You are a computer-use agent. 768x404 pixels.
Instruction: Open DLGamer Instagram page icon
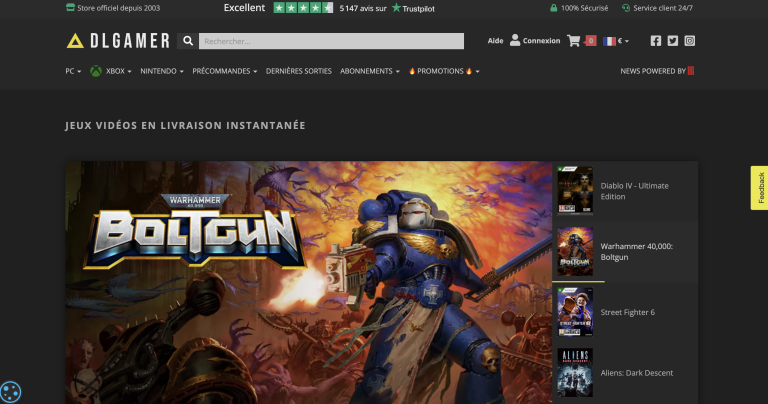690,41
